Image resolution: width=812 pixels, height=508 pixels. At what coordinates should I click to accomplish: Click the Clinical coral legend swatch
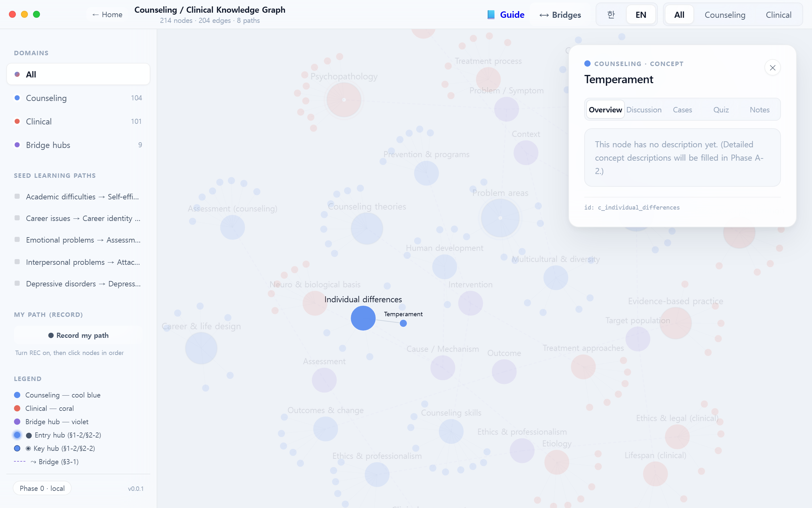(x=17, y=408)
